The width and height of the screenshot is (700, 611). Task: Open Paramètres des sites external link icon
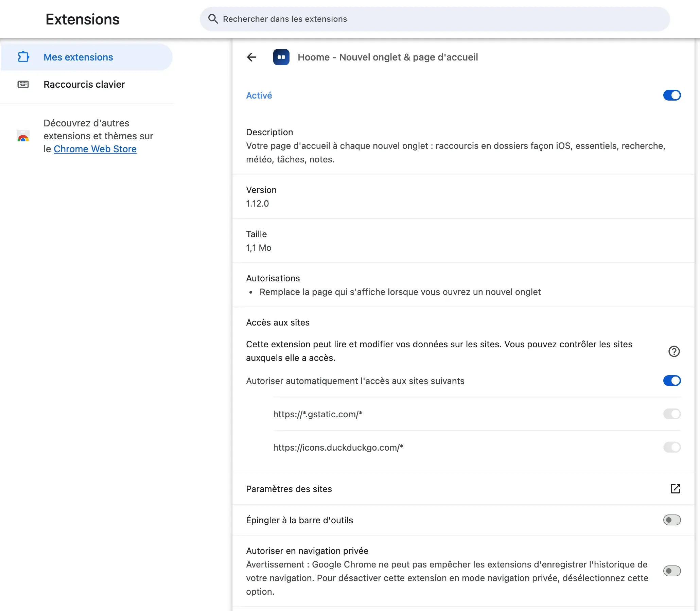click(675, 489)
